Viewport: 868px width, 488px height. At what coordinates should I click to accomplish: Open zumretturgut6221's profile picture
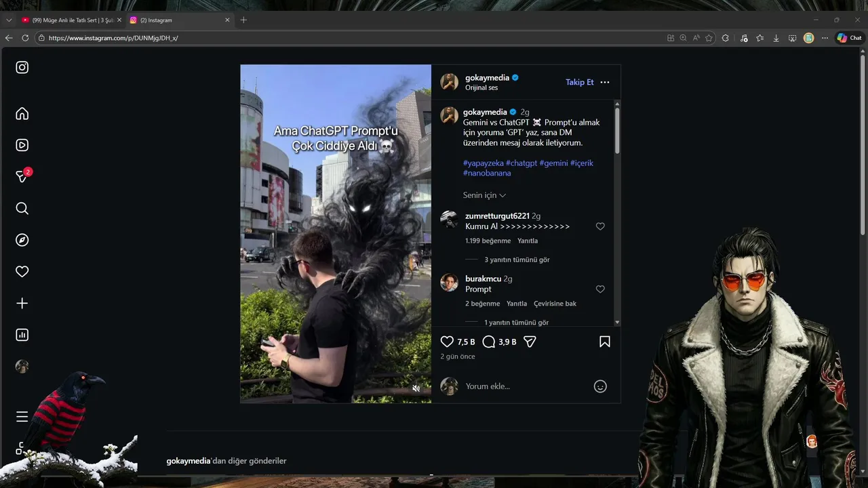[x=449, y=220]
